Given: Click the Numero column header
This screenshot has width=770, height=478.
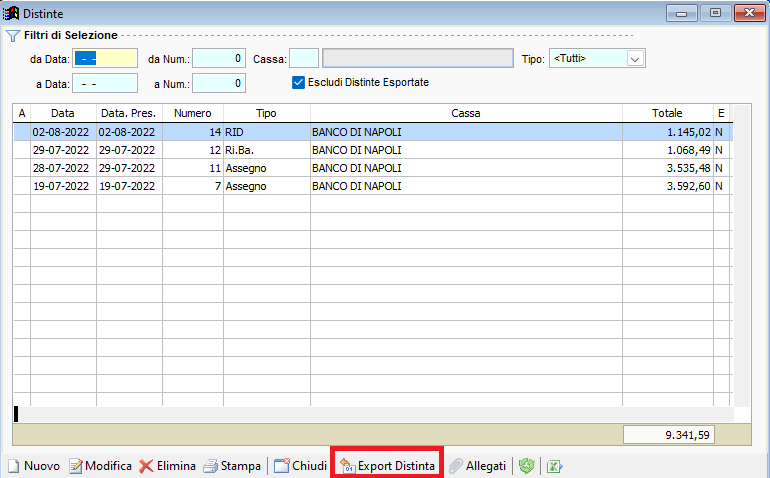Looking at the screenshot, I should click(x=192, y=113).
